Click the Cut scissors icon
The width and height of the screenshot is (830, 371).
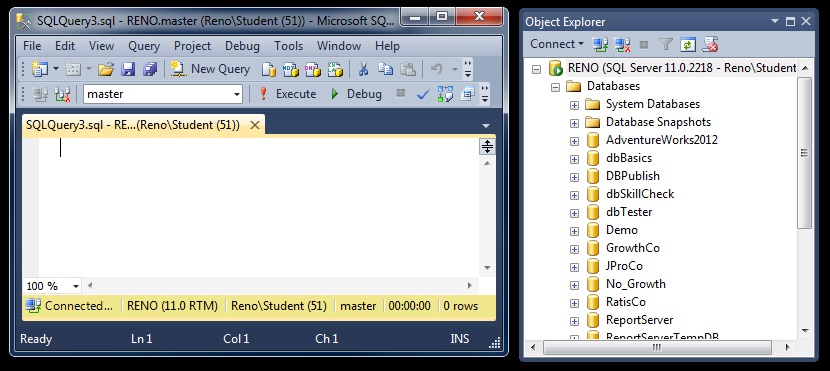tap(363, 69)
